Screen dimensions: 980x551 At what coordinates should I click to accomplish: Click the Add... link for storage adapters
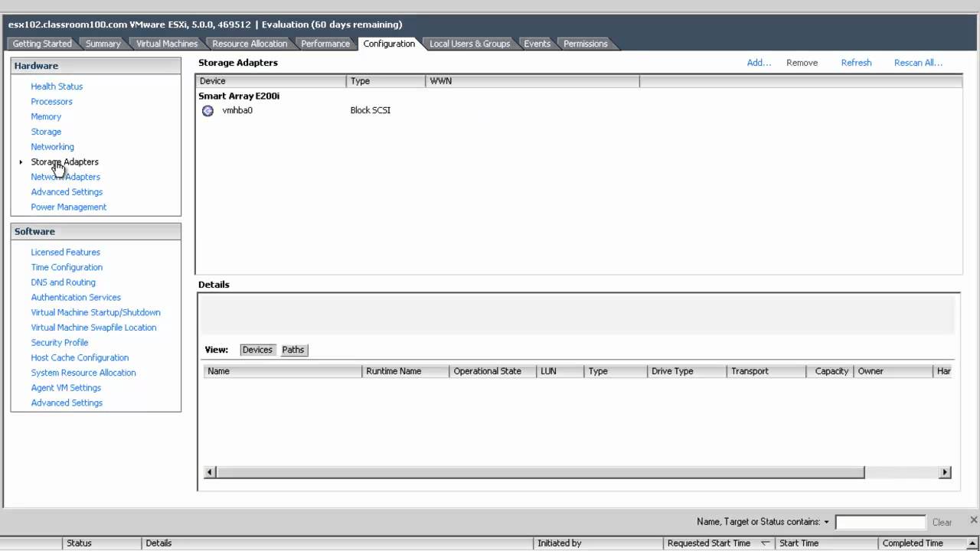tap(759, 63)
